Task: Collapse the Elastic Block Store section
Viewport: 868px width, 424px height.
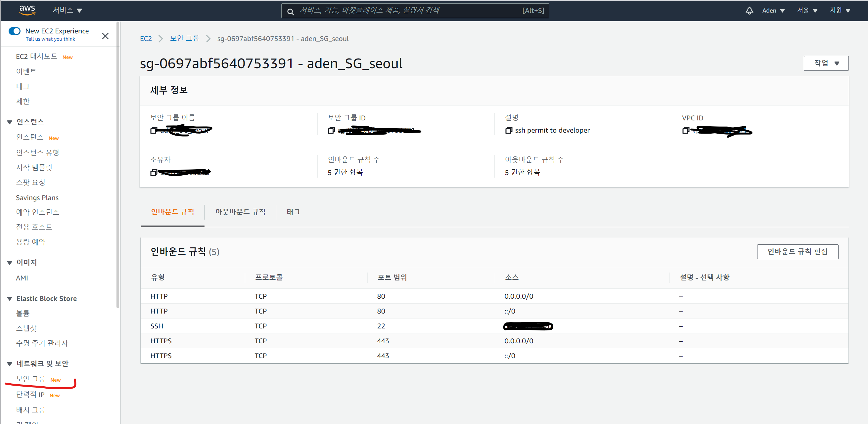Action: (x=10, y=299)
